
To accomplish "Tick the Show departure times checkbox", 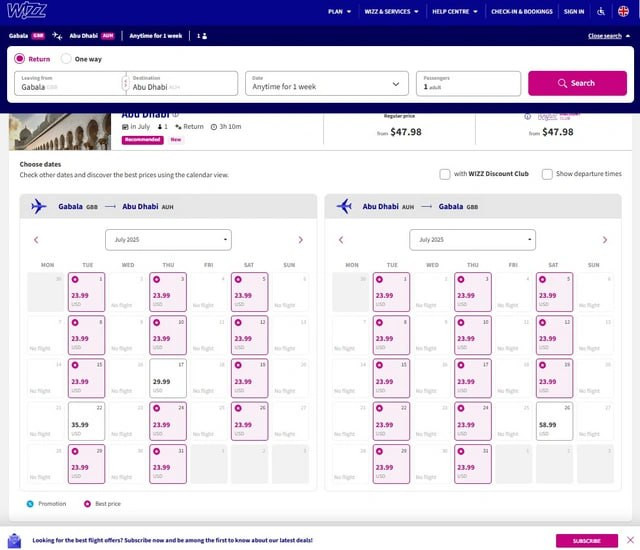I will point(547,174).
